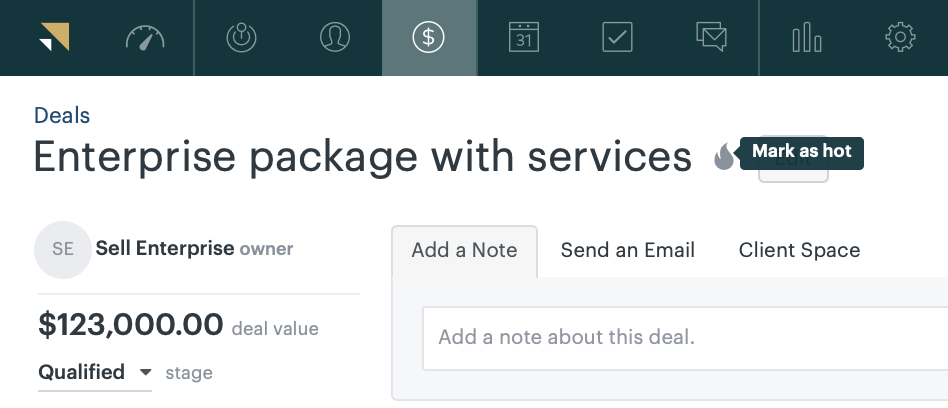
Task: Open the Settings gear icon
Action: 900,37
